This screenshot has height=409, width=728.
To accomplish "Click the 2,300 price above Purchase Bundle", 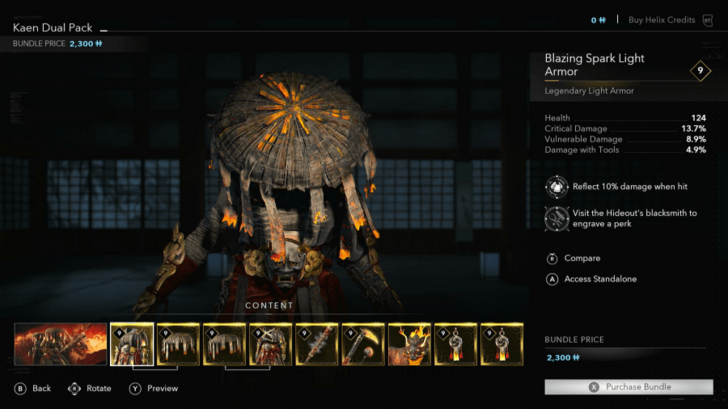I will (563, 357).
